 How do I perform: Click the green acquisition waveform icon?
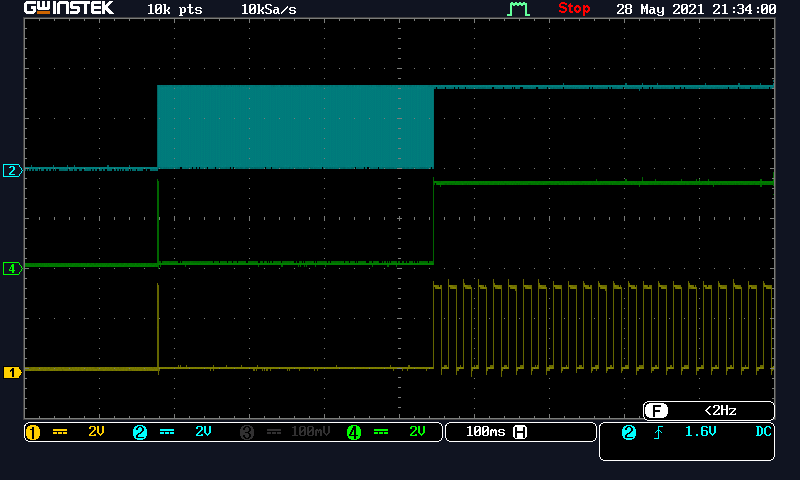tap(518, 9)
